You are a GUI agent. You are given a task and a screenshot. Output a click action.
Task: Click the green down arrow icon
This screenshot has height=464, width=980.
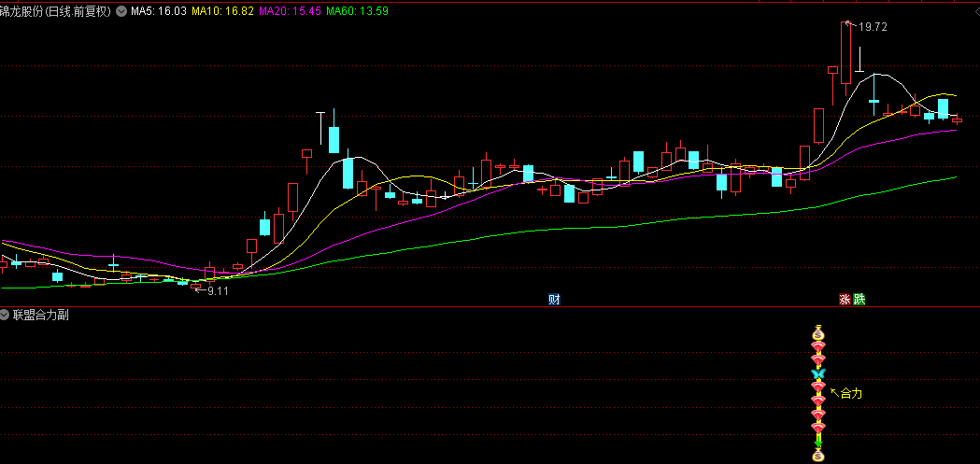coord(818,441)
